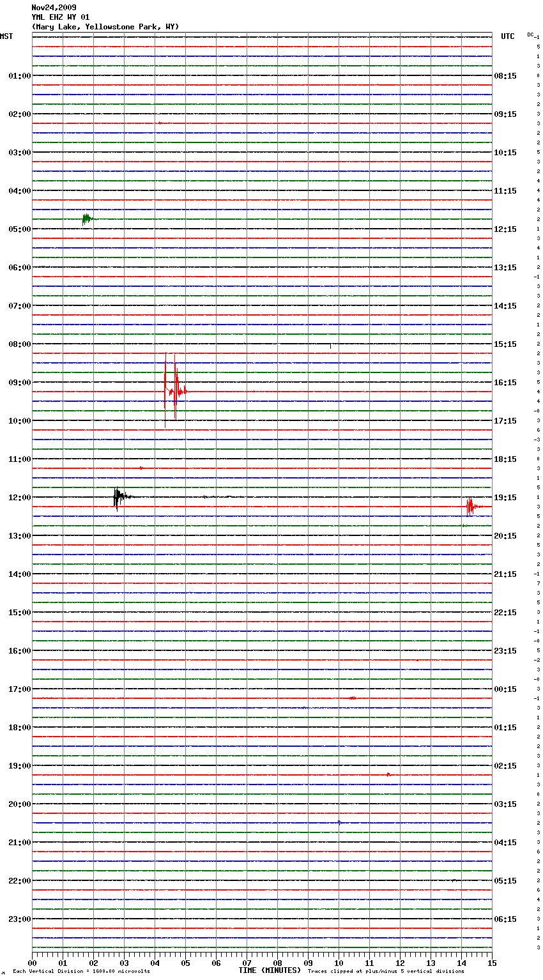Click the small red blip on 17:15 trace

[353, 698]
